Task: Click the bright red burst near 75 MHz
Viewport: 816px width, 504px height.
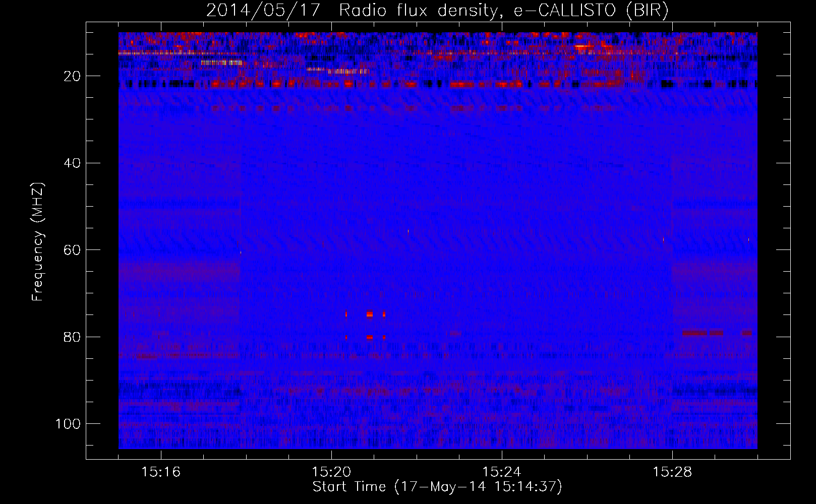Action: pyautogui.click(x=370, y=314)
